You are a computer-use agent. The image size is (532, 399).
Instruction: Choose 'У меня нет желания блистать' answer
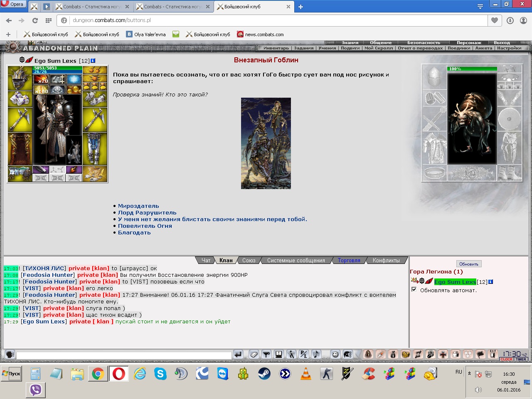click(x=212, y=219)
